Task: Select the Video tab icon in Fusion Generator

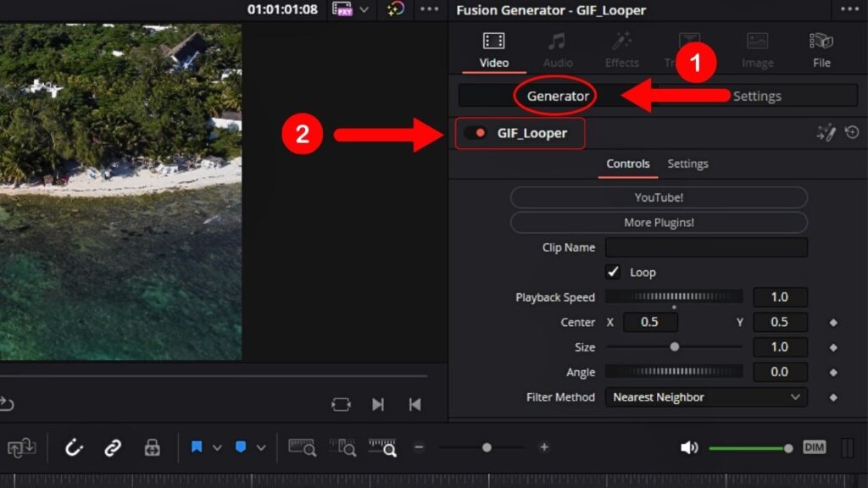Action: point(492,40)
